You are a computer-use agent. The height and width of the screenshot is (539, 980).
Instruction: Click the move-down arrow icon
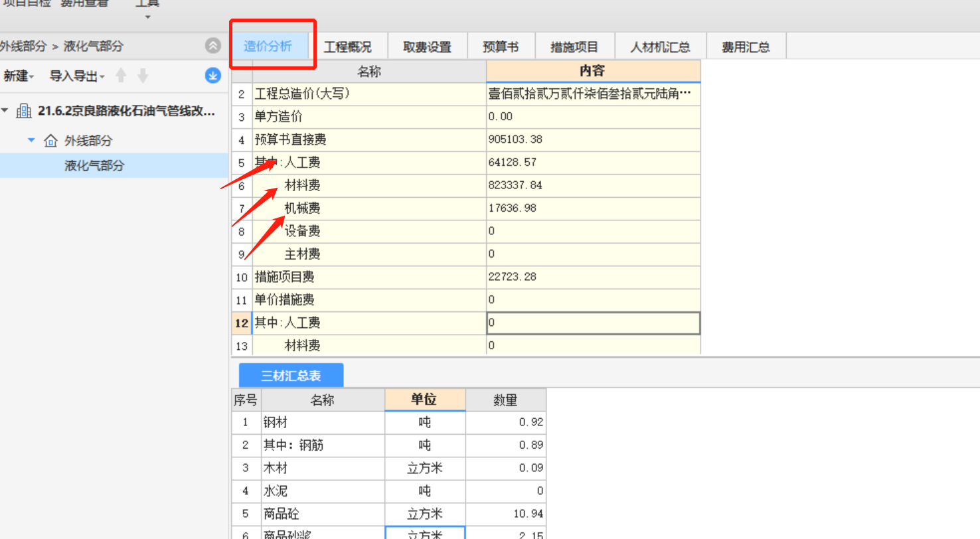tap(142, 75)
